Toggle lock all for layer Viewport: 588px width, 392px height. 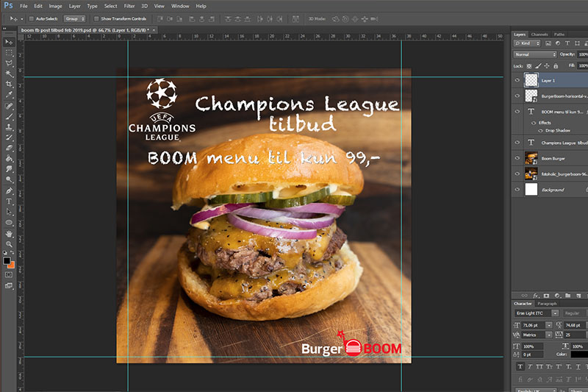click(556, 66)
